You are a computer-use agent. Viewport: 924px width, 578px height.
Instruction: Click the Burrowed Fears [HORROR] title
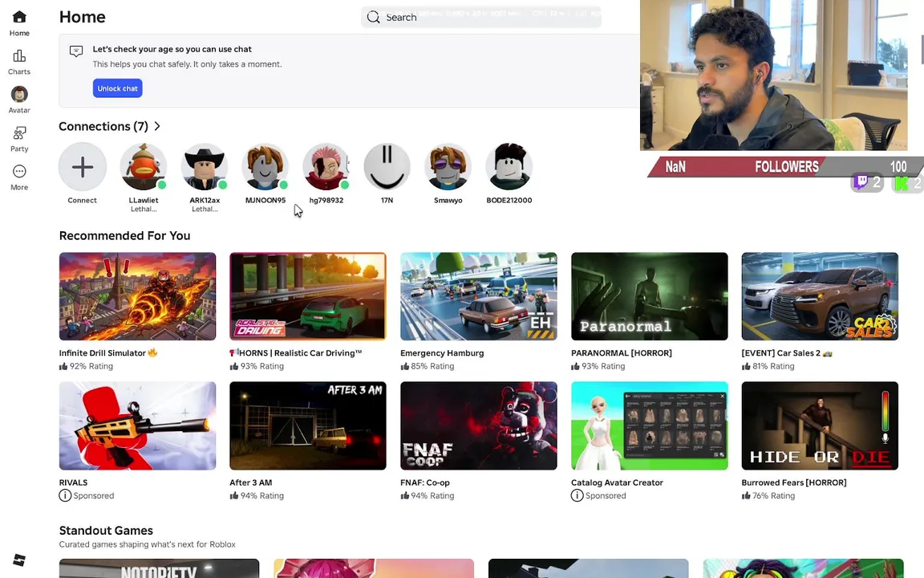[x=794, y=482]
